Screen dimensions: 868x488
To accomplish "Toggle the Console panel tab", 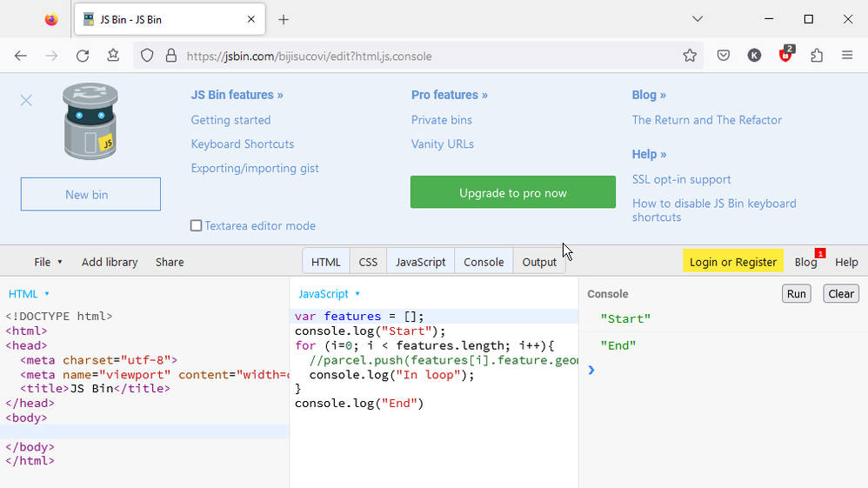I will coord(484,262).
